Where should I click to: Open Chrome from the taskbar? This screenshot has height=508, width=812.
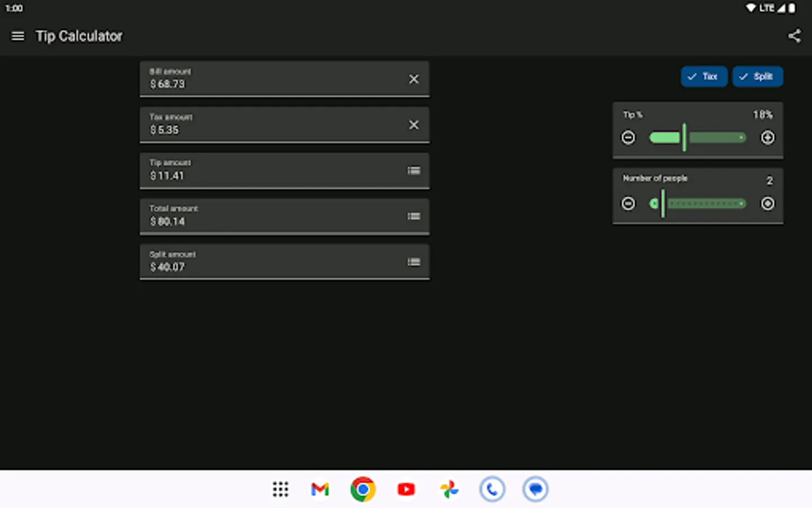pyautogui.click(x=363, y=489)
